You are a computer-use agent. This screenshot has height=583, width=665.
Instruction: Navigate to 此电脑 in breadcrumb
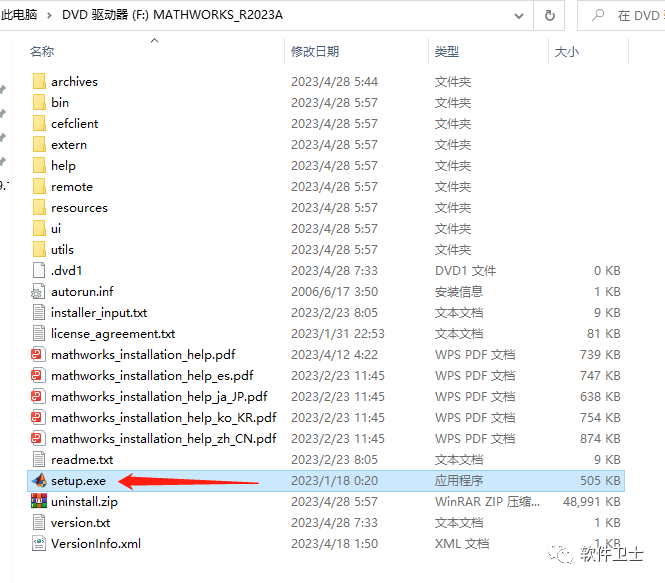19,15
